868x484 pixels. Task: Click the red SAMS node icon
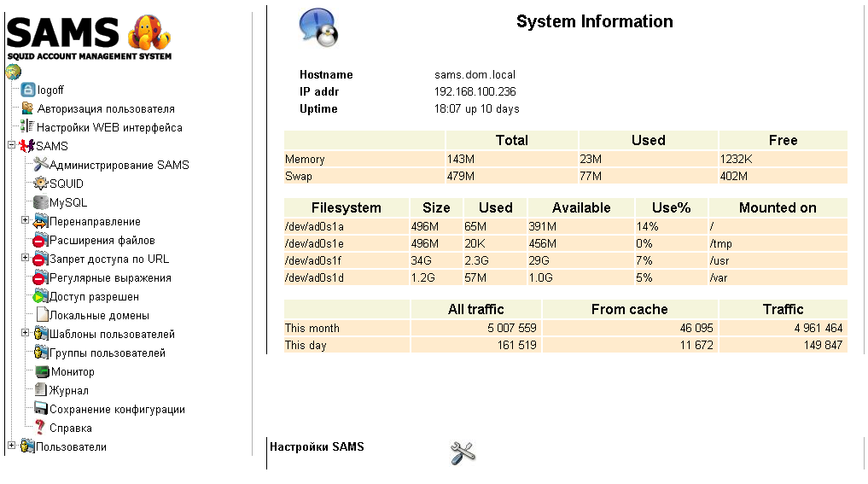pos(26,146)
